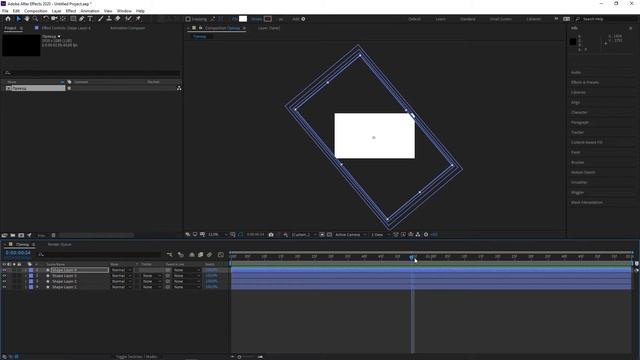Open the track matte dropdown for second layer
640x360 pixels.
(151, 276)
